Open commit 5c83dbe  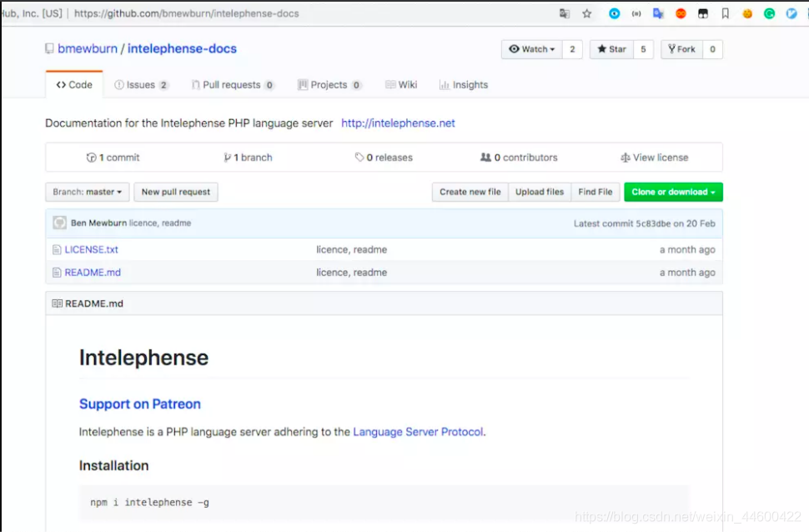coord(653,223)
